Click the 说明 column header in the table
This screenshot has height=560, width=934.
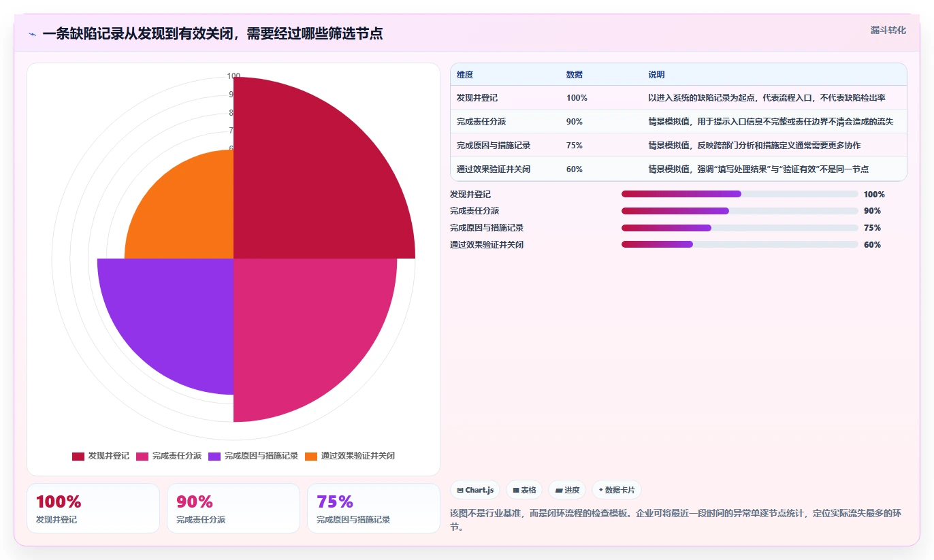(x=656, y=75)
